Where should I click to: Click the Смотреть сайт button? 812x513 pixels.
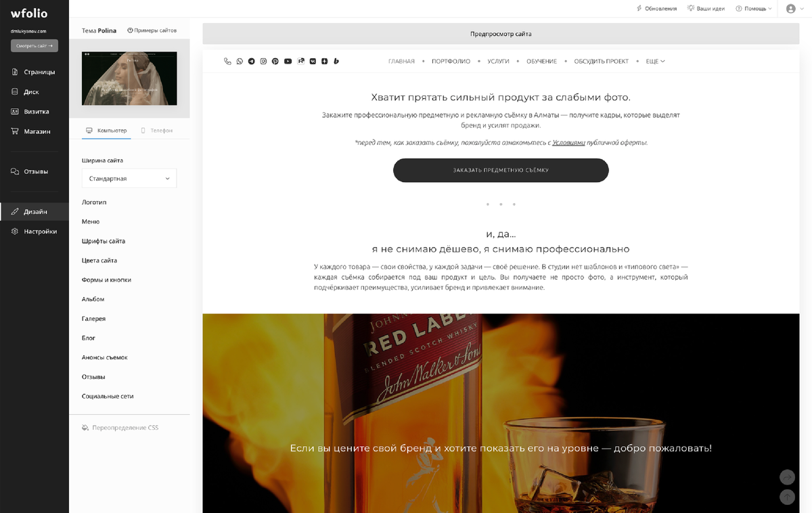33,45
